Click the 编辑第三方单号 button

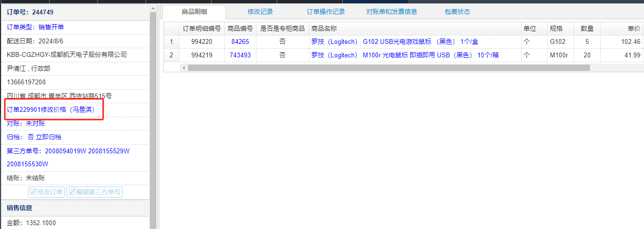click(94, 192)
